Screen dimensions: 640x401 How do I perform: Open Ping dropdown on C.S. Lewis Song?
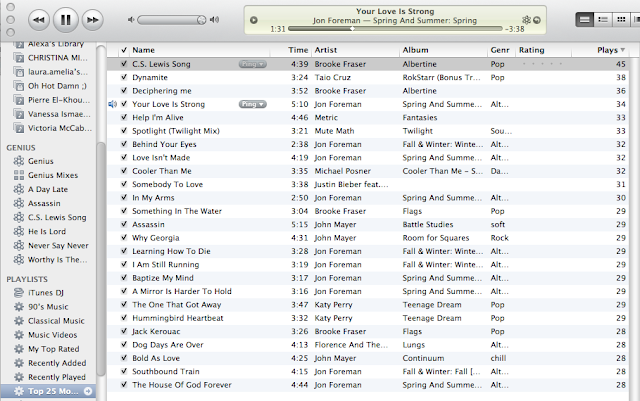[x=253, y=64]
